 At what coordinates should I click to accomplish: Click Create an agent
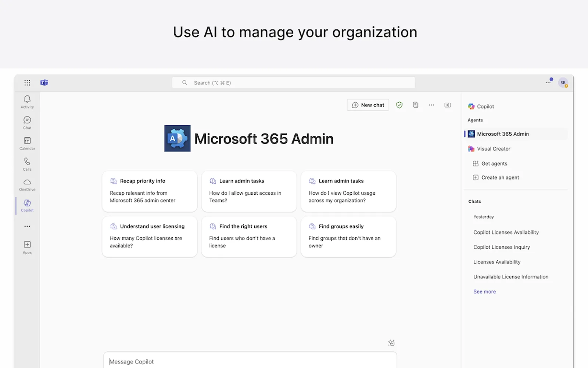[496, 177]
